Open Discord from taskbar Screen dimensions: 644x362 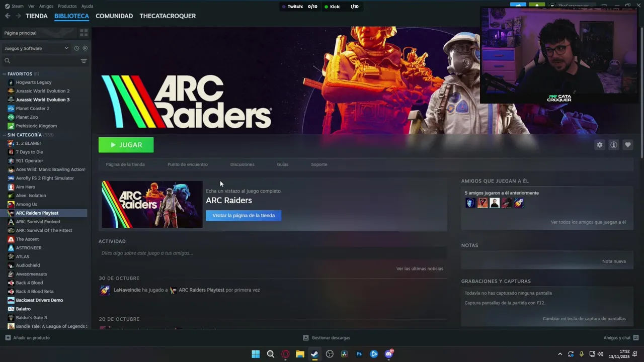point(388,354)
